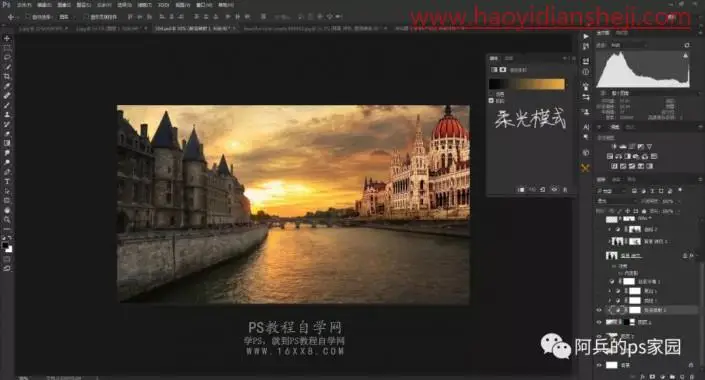Hide the layer with the black mask thumbnail

pyautogui.click(x=599, y=322)
